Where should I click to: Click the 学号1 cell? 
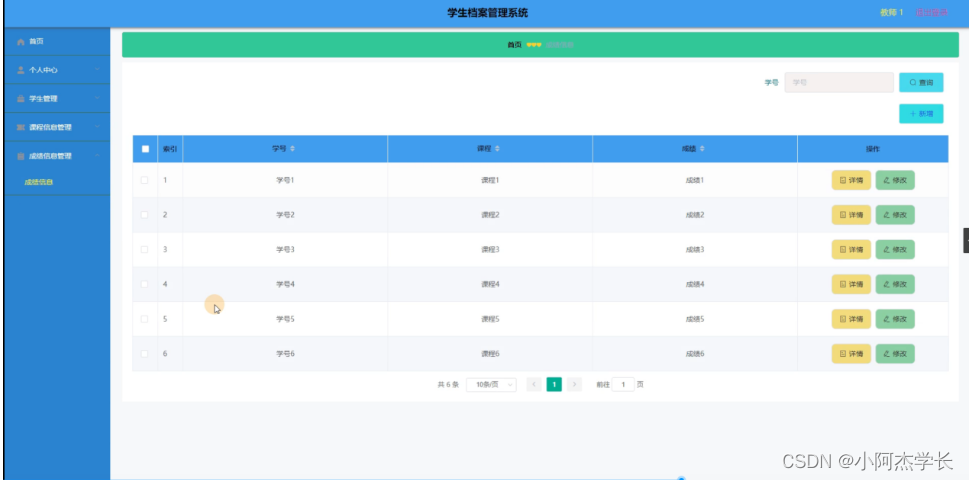[x=285, y=180]
